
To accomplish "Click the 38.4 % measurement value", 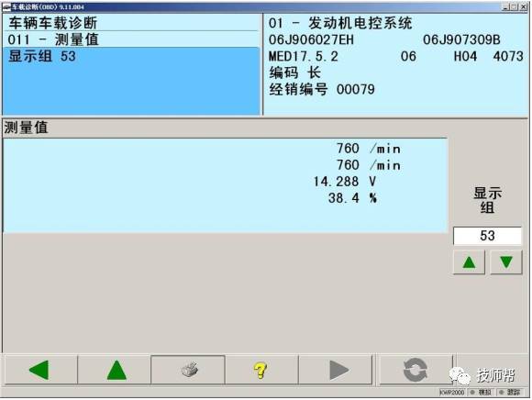I will (352, 198).
